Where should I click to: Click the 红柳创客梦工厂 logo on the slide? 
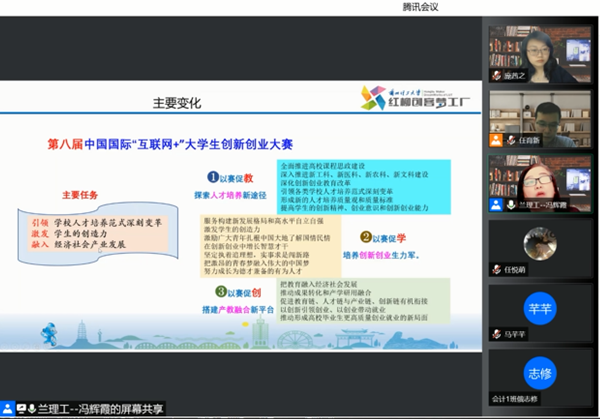click(x=420, y=98)
